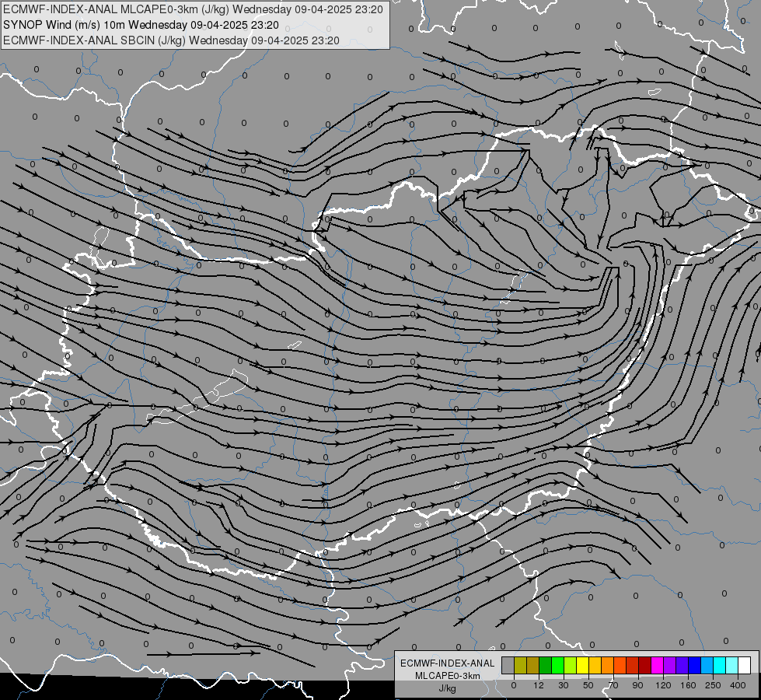This screenshot has height=700, width=761.
Task: Click the SBCIN title line
Action: pyautogui.click(x=171, y=40)
